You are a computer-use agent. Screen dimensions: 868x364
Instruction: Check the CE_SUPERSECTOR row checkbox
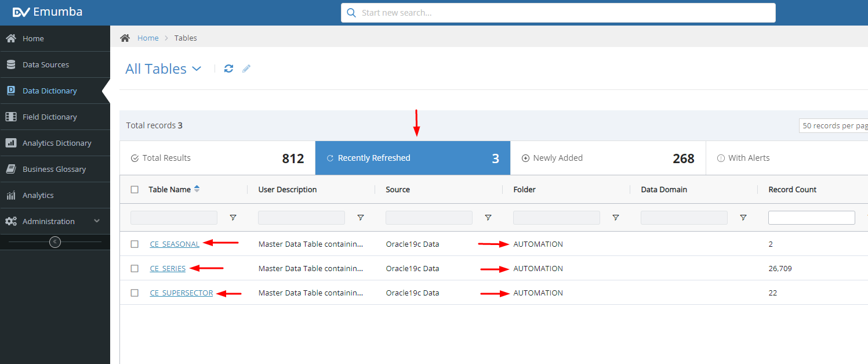pos(135,293)
